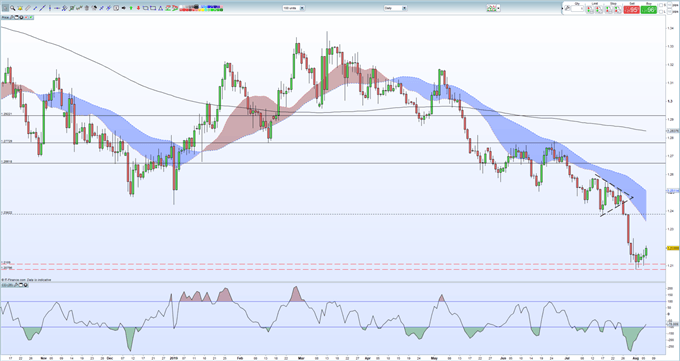Open order ticket wrench settings

567,8
